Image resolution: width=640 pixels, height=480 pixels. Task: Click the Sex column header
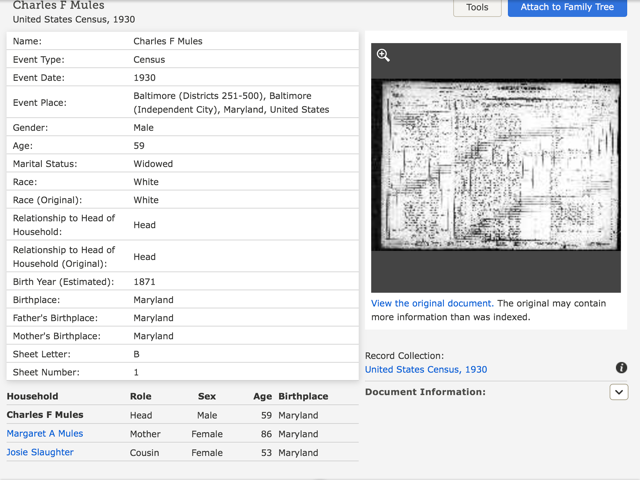[207, 396]
